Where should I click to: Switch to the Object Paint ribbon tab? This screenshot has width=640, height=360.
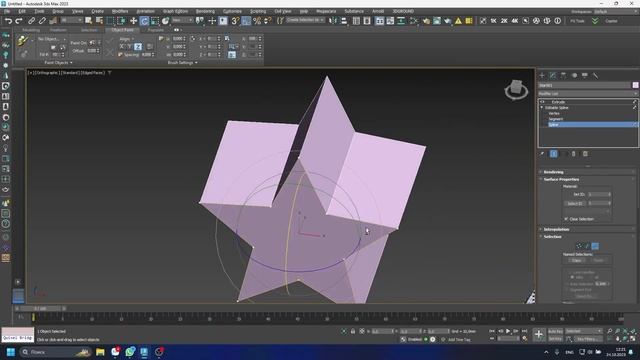[122, 30]
